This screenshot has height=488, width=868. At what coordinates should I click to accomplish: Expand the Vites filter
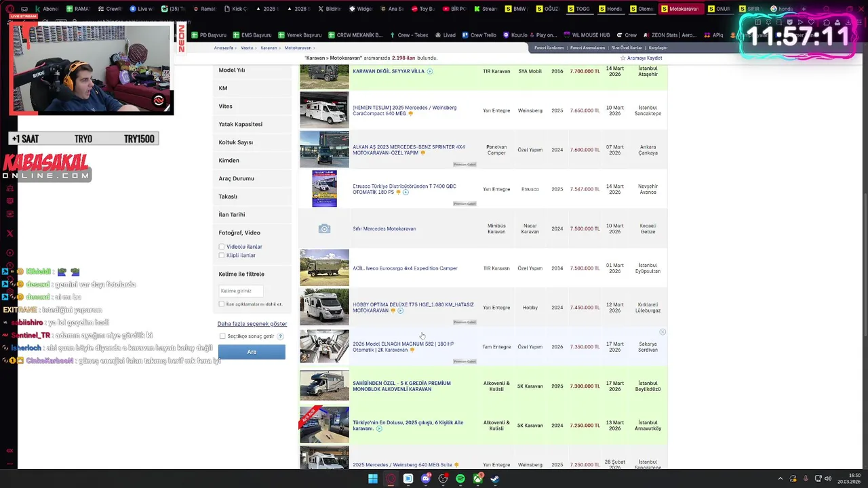pos(252,106)
